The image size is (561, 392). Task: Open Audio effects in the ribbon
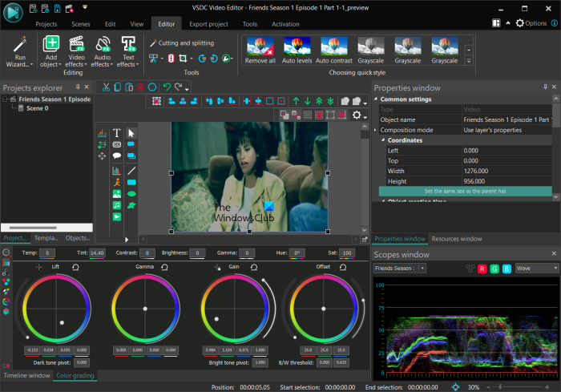click(x=103, y=48)
